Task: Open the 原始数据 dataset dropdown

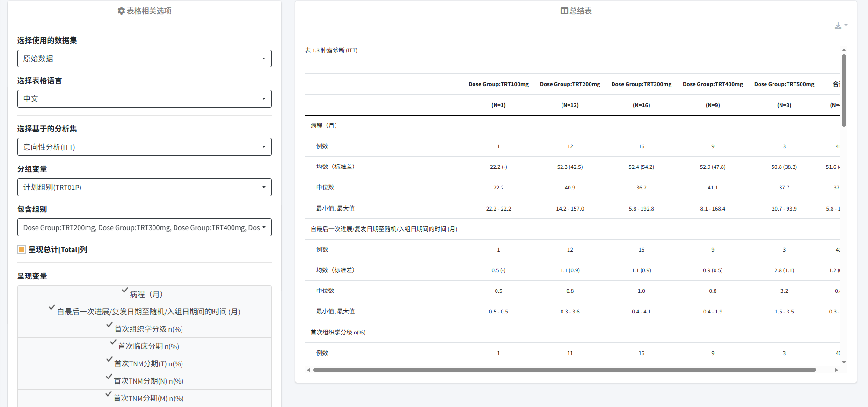Action: [144, 58]
